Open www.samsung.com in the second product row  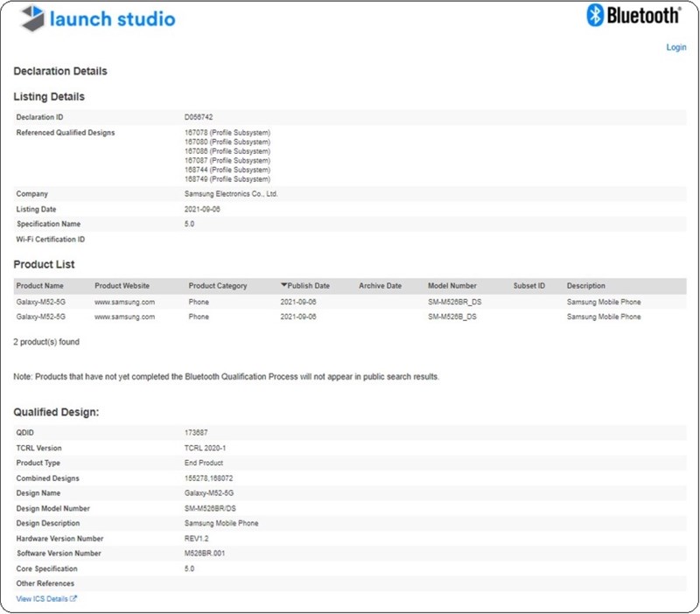[124, 317]
